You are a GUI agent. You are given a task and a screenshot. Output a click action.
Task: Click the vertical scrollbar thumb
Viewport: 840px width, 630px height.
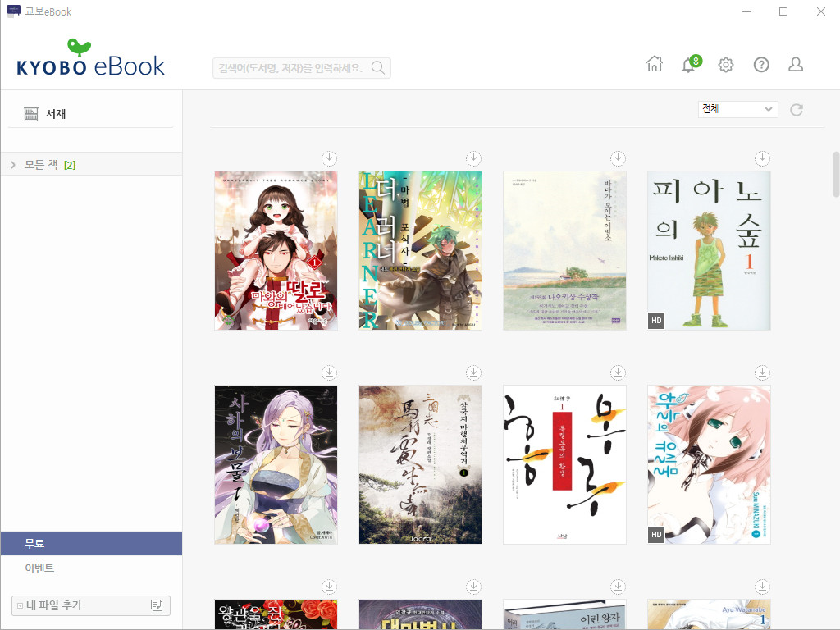tap(836, 175)
